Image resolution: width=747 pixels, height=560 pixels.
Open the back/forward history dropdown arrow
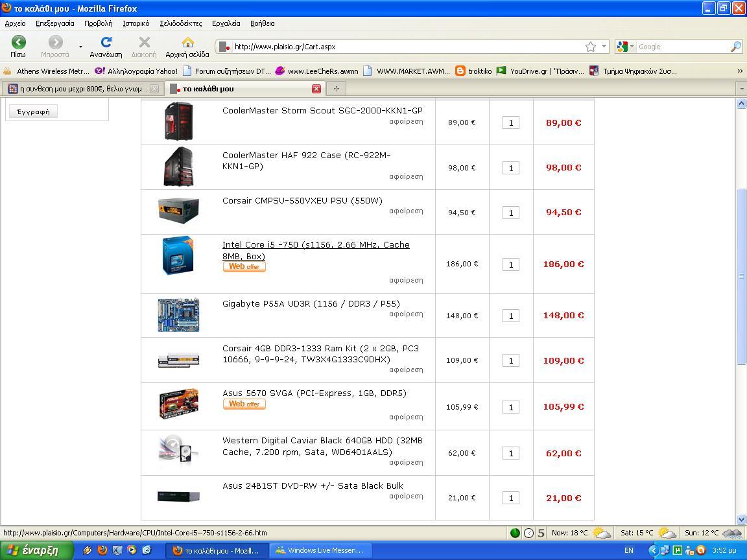pos(80,47)
